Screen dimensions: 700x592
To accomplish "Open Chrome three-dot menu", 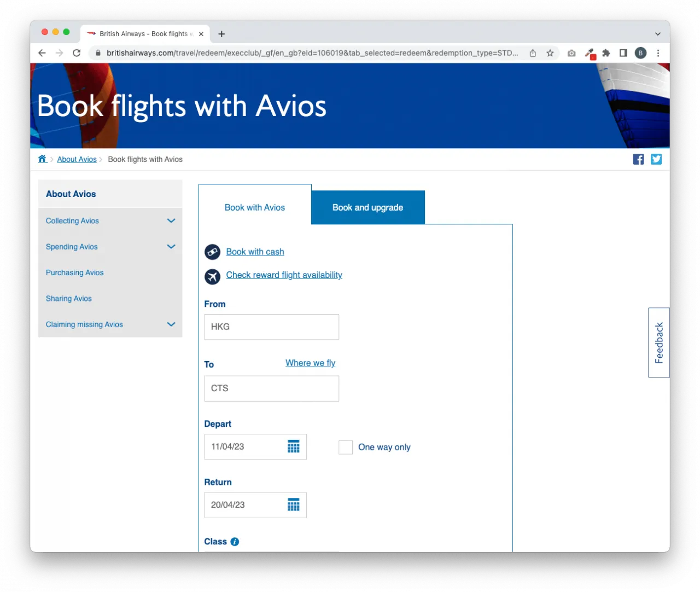I will click(658, 53).
